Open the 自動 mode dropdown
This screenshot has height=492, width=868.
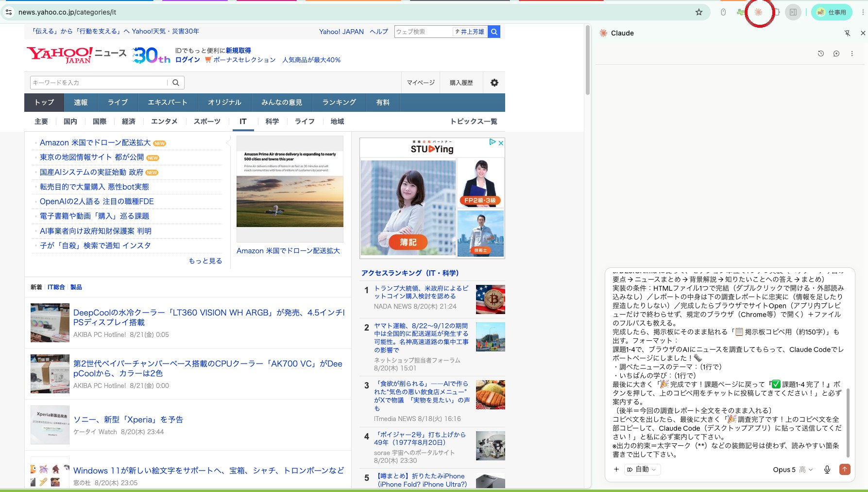(641, 469)
